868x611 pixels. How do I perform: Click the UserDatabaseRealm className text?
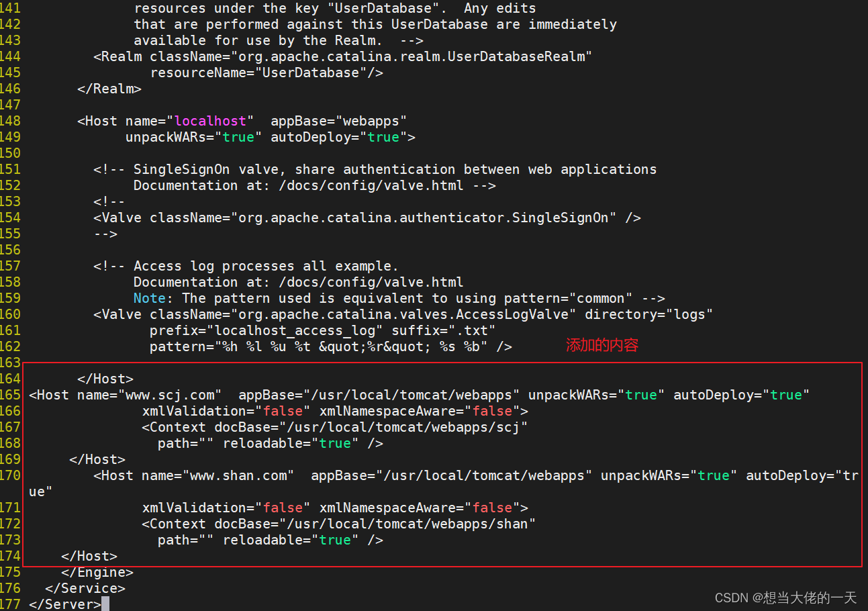pyautogui.click(x=412, y=56)
